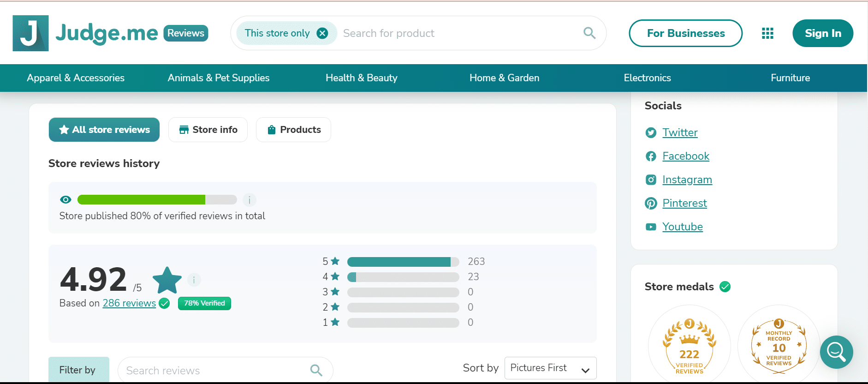Click the Reviews badge next to logo

tap(186, 33)
